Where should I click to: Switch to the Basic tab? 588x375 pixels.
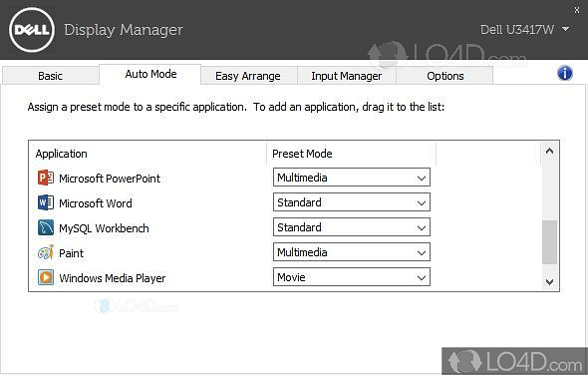coord(50,76)
